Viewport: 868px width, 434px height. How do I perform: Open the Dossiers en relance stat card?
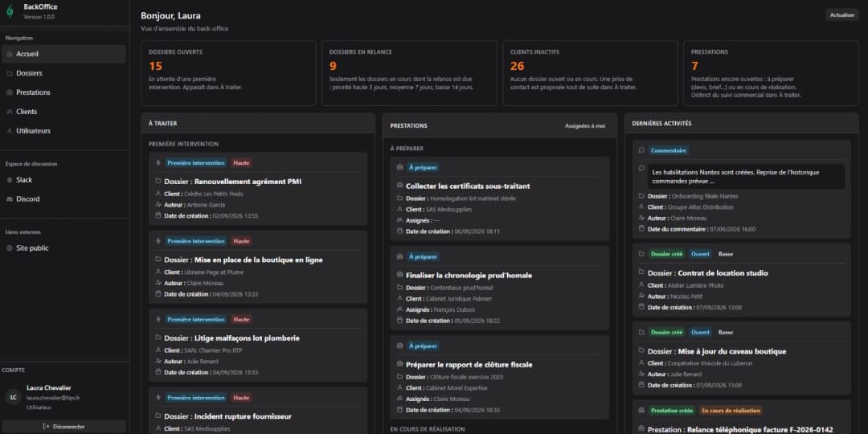click(409, 72)
